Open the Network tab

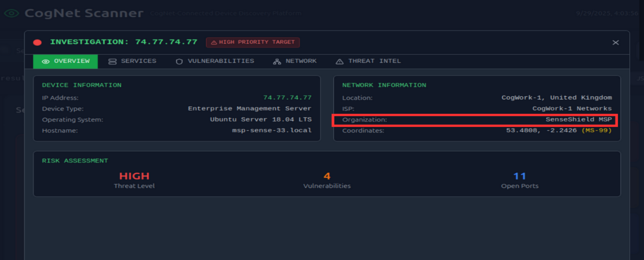pyautogui.click(x=295, y=61)
